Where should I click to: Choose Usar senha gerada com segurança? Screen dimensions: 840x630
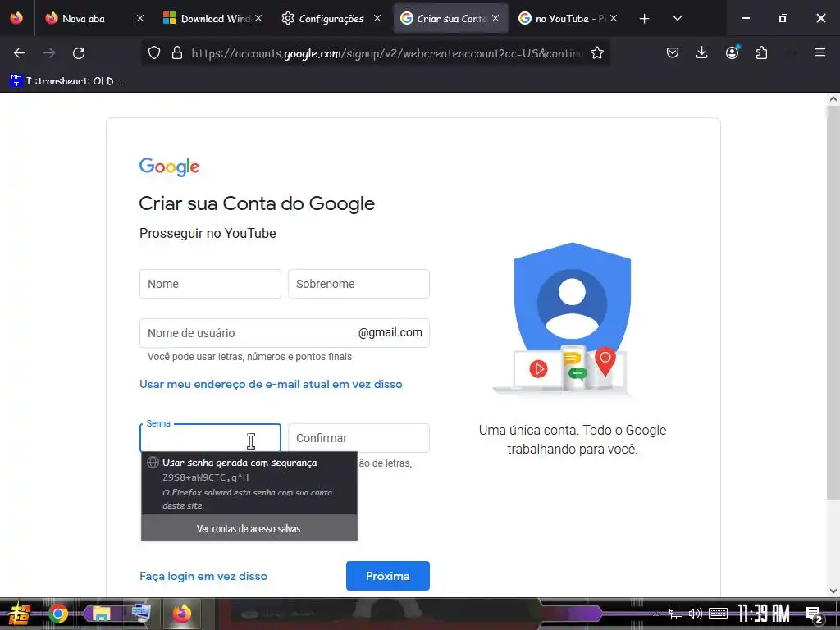[249, 483]
